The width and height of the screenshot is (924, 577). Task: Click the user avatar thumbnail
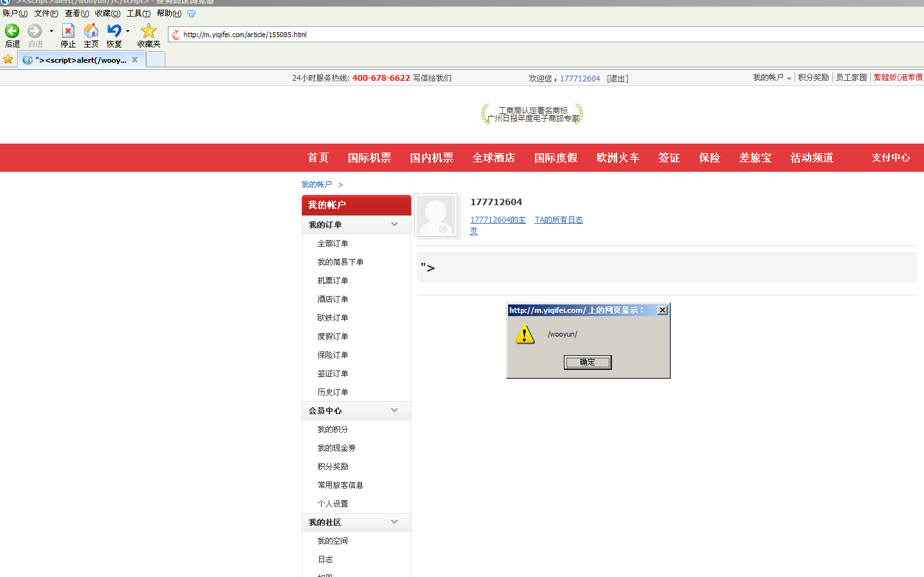436,215
